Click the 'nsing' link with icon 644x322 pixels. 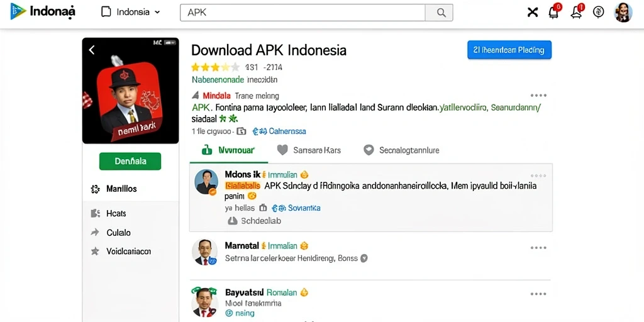point(240,313)
